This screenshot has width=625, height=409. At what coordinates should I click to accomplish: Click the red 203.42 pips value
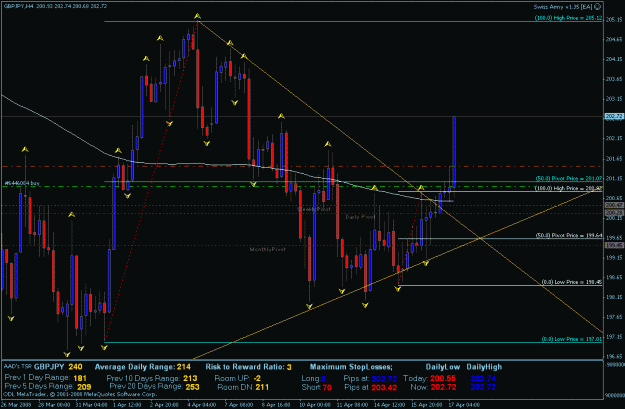pyautogui.click(x=384, y=387)
